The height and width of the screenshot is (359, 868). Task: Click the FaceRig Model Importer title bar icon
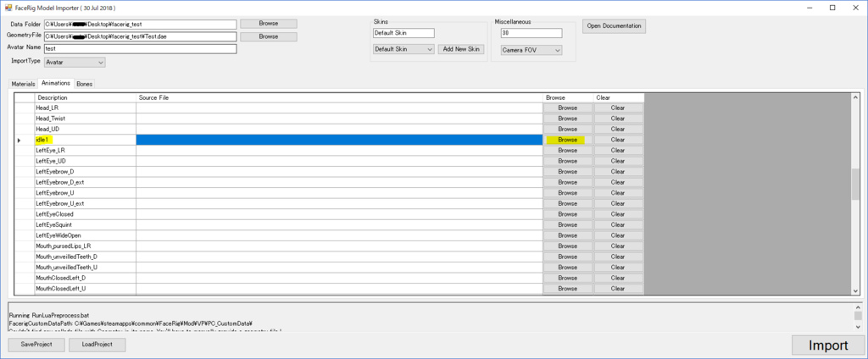tap(8, 8)
